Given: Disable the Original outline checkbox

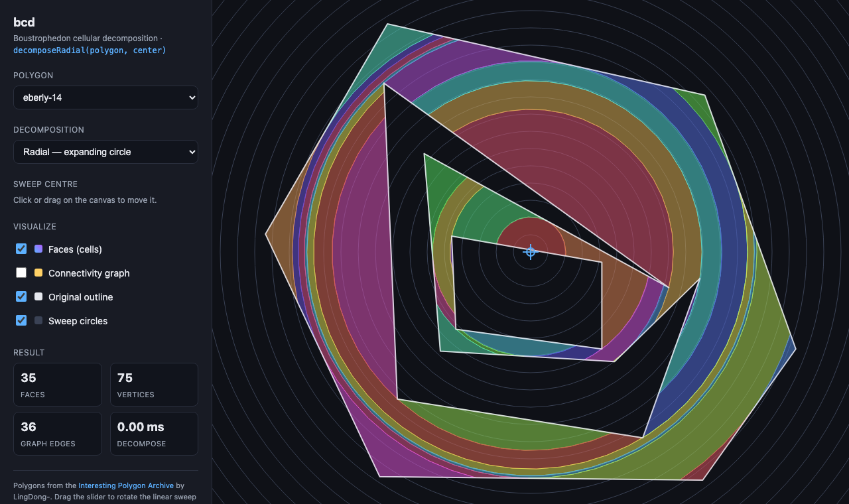Looking at the screenshot, I should point(21,296).
